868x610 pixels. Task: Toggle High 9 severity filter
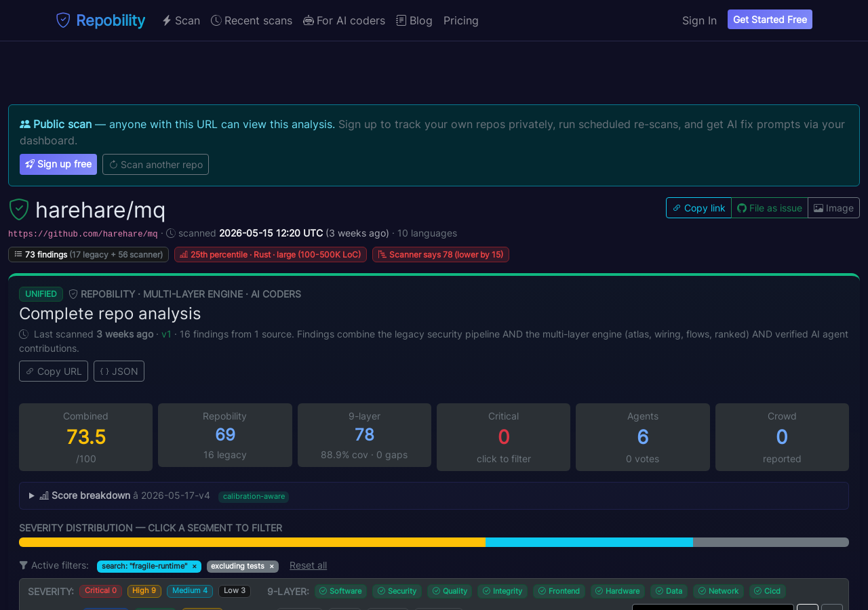point(144,591)
